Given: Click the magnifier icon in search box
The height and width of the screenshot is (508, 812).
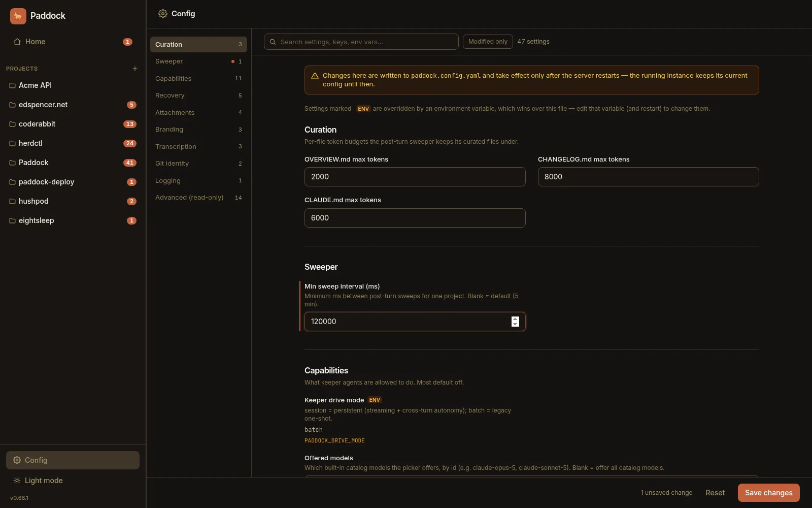Looking at the screenshot, I should point(273,42).
